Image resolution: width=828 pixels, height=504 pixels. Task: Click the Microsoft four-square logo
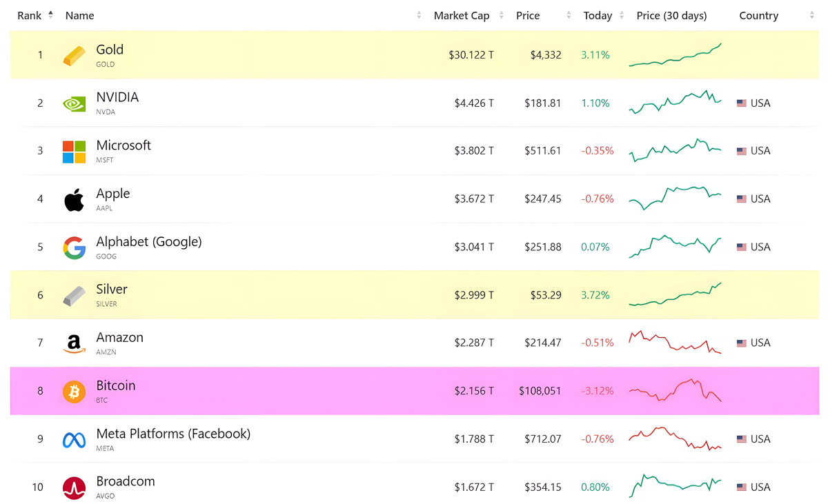(x=74, y=150)
